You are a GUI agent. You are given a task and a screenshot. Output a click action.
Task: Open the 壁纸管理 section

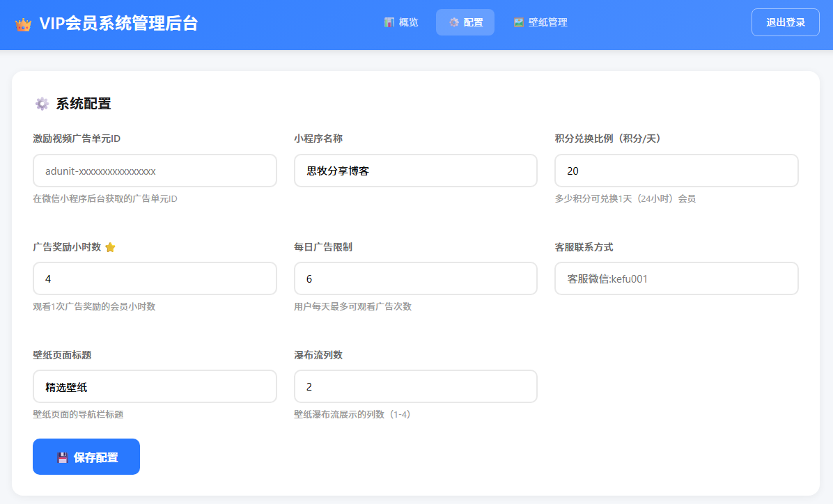[542, 22]
